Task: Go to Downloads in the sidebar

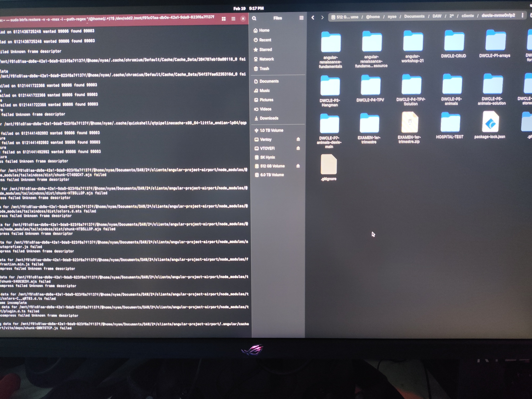Action: tap(269, 118)
